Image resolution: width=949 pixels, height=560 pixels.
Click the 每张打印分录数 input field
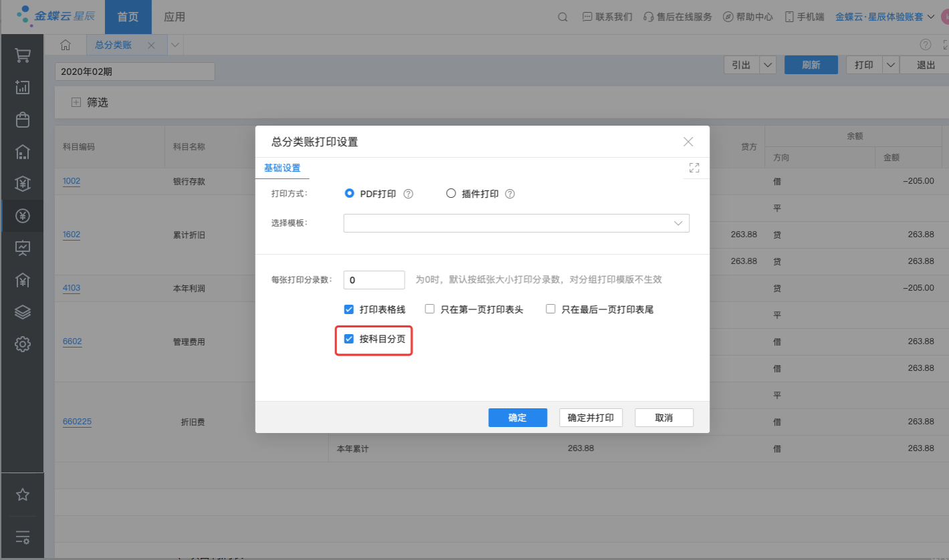[x=374, y=279]
